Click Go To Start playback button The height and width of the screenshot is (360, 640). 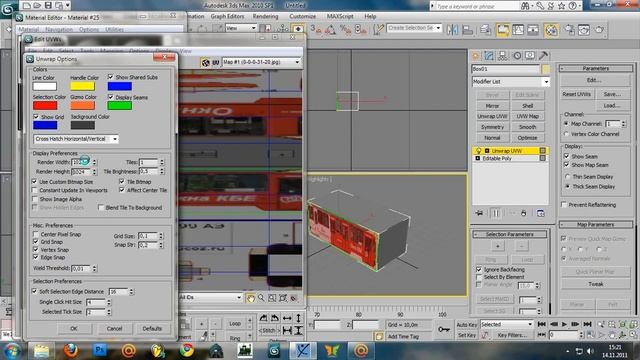(542, 324)
